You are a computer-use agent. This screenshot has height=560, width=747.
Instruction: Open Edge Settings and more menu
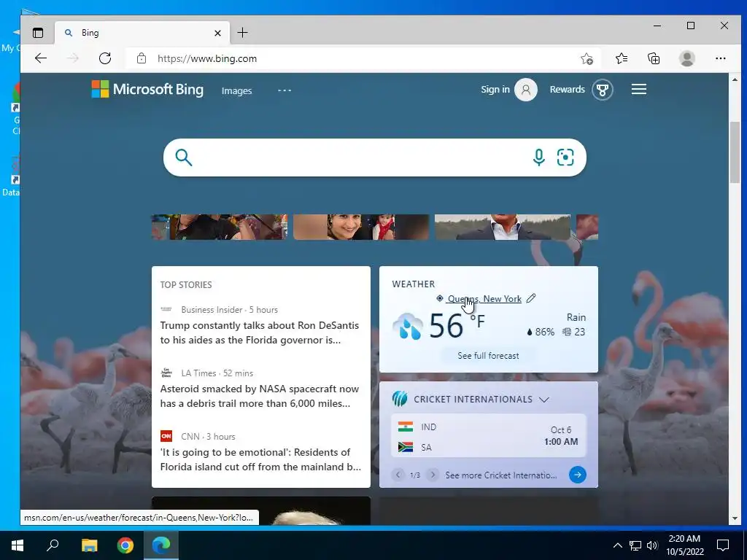click(x=720, y=58)
